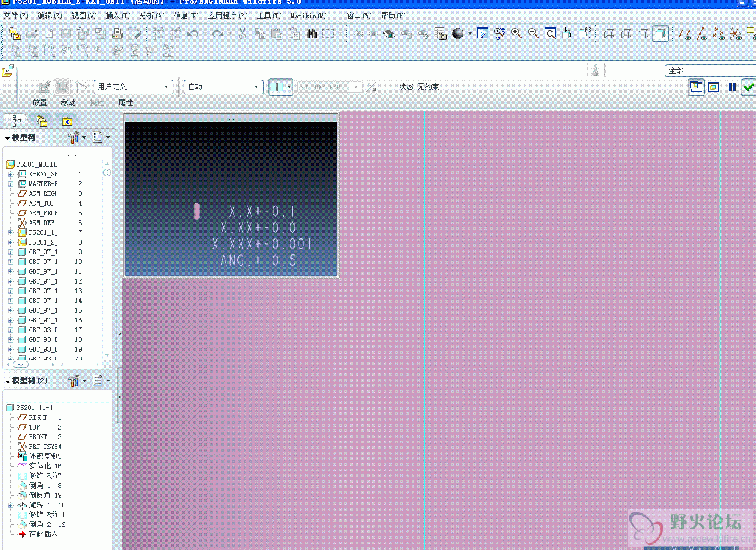The height and width of the screenshot is (550, 756).
Task: Select the no hidden display style
Action: coord(643,34)
